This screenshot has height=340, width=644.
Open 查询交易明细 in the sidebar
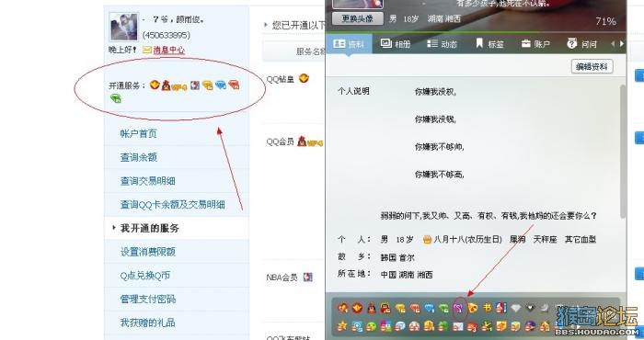tap(147, 181)
